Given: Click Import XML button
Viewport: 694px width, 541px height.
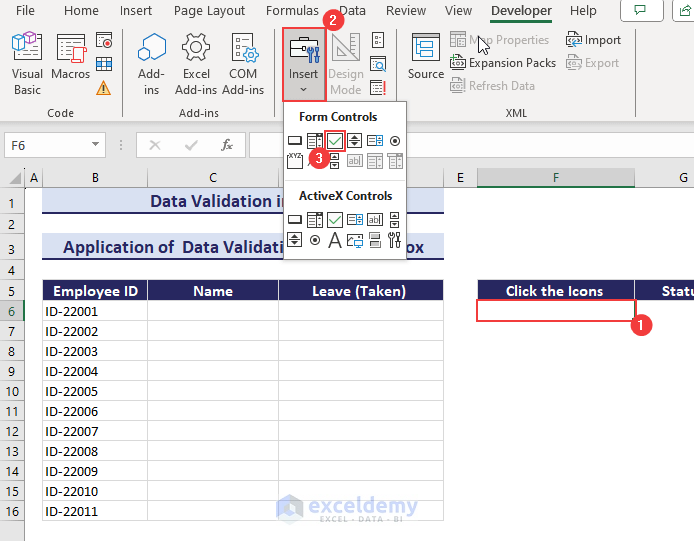Looking at the screenshot, I should point(593,40).
